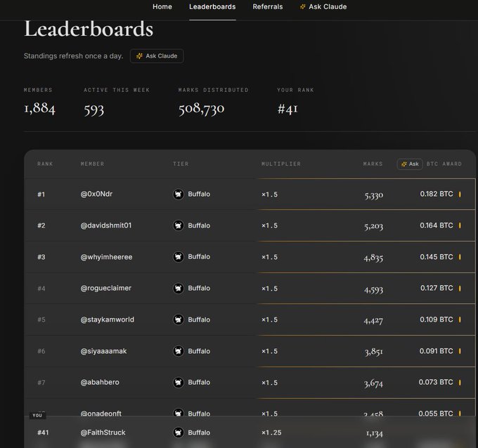The width and height of the screenshot is (478, 448).
Task: Open member @0x0Ndr
Action: [96, 194]
